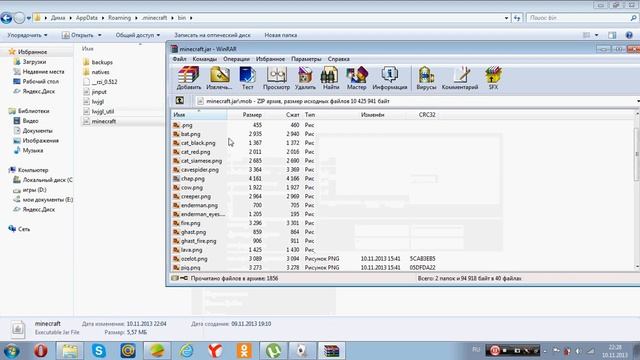Viewport: 640px width, 360px height.
Task: Click the Explorer back navigation button
Action: pos(6,18)
